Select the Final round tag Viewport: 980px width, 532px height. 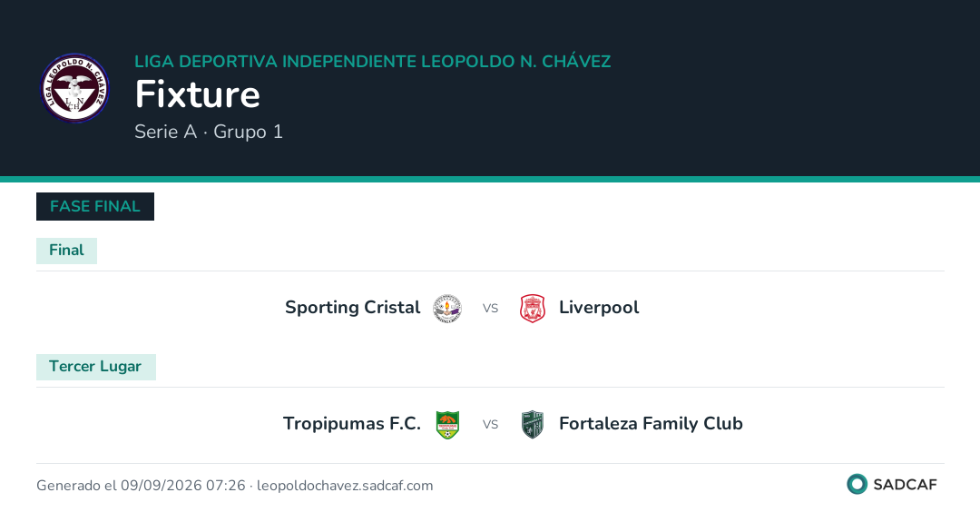pyautogui.click(x=66, y=251)
